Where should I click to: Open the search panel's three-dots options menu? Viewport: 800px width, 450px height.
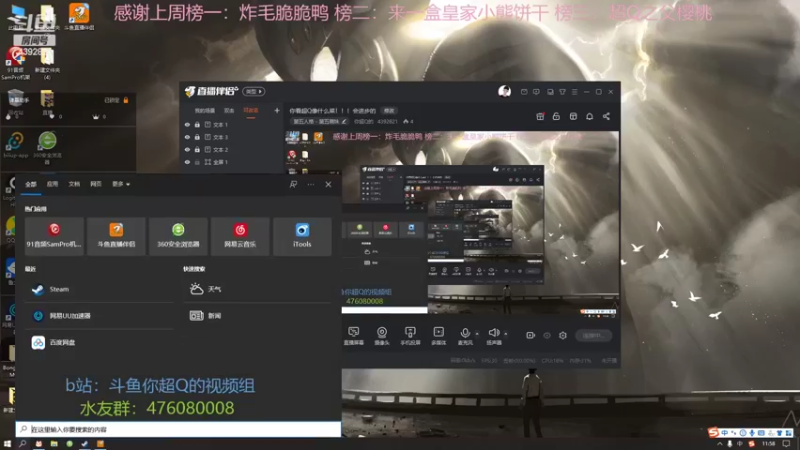[311, 184]
